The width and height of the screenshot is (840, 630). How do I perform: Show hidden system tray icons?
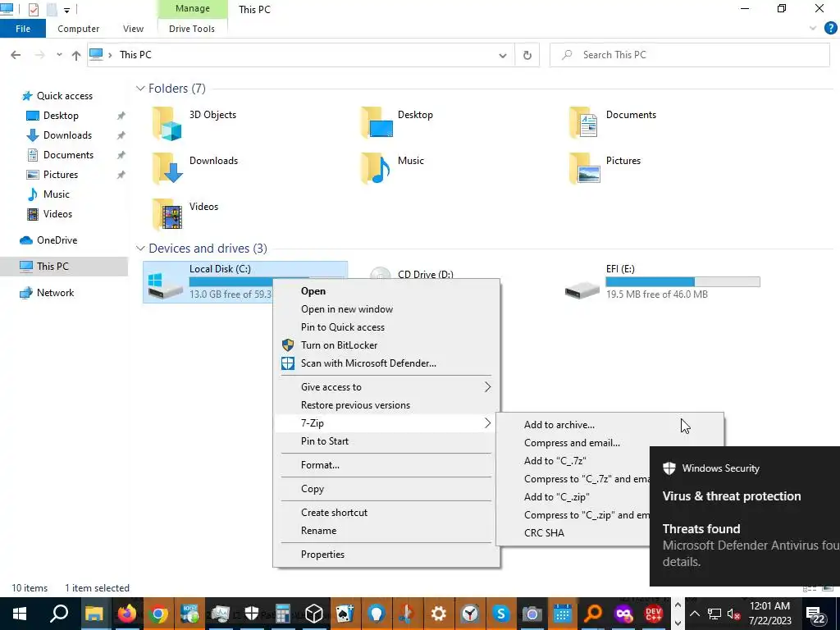(695, 614)
